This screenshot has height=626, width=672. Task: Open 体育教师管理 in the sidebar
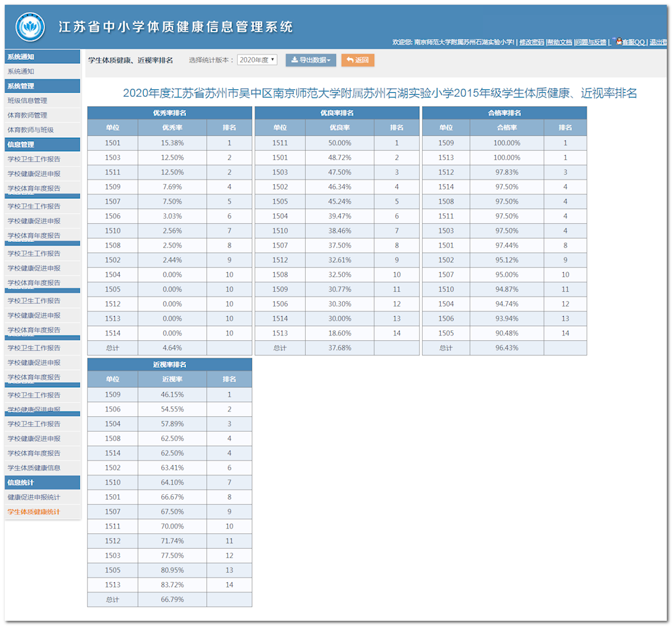click(42, 115)
